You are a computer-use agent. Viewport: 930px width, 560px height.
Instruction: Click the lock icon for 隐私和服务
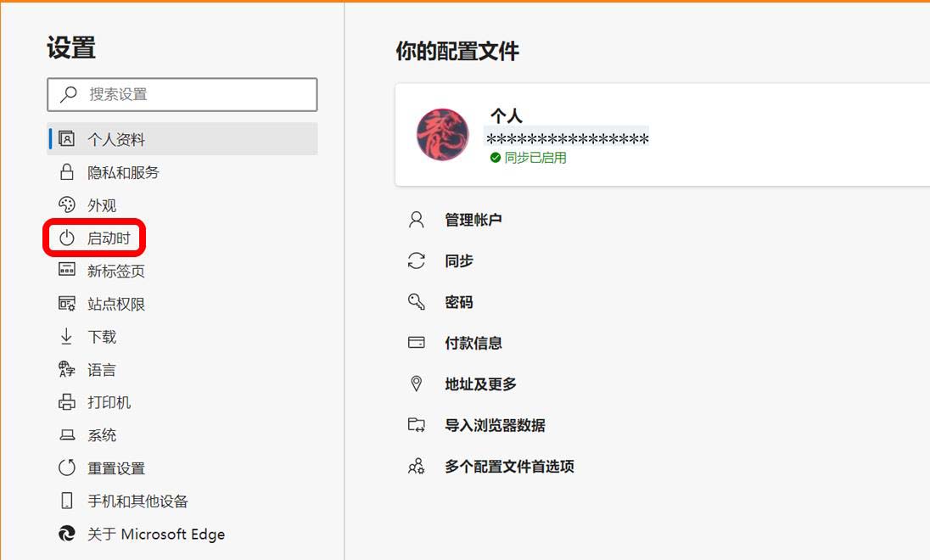(67, 172)
